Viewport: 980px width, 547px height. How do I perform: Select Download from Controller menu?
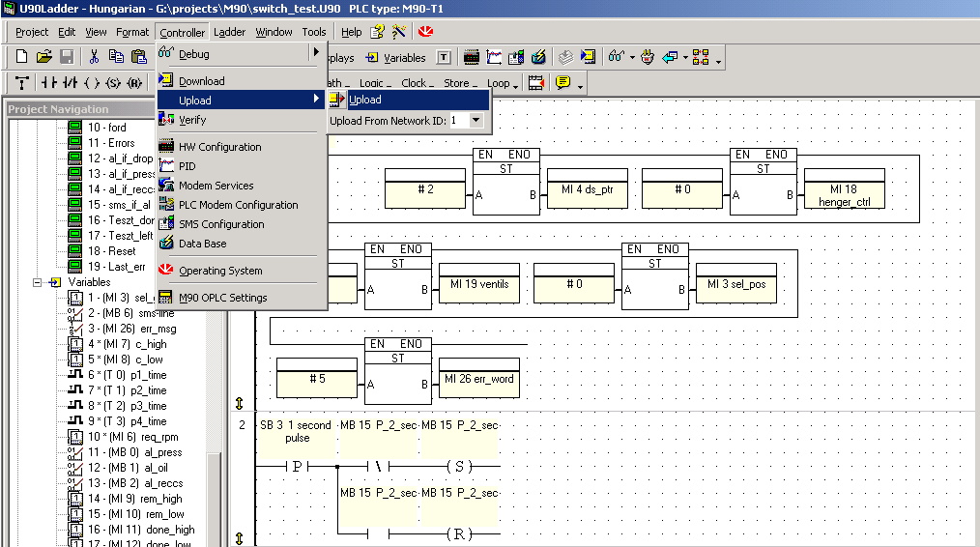coord(241,80)
